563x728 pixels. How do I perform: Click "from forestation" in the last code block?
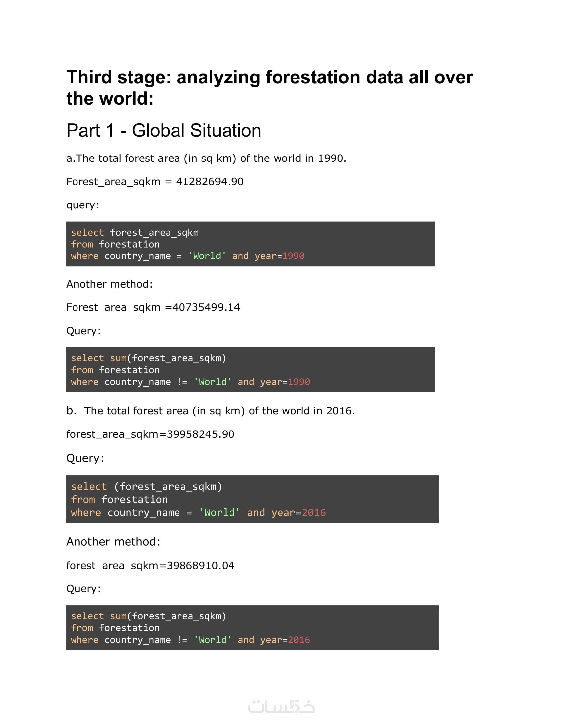[x=115, y=628]
